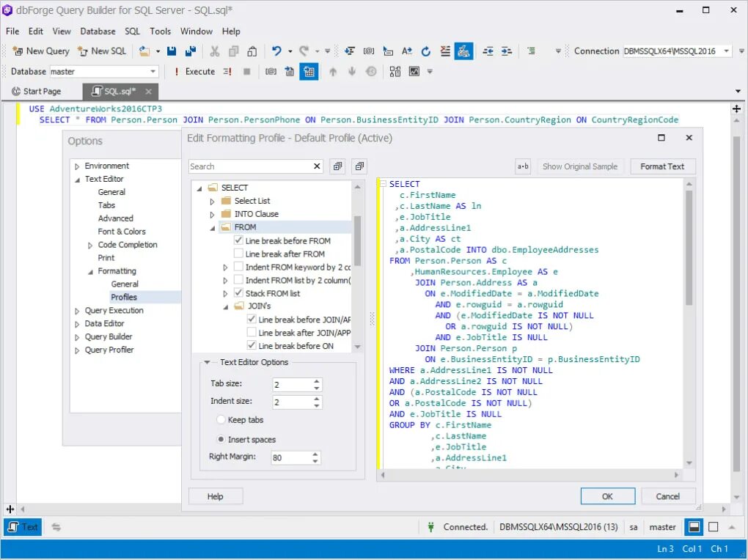Click the options tree vertical scrollbar
The image size is (748, 560).
click(357, 240)
